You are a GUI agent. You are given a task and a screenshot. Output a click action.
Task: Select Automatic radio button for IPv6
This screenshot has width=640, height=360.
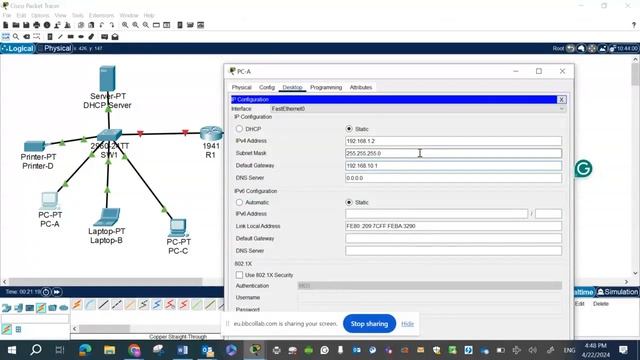coord(239,202)
